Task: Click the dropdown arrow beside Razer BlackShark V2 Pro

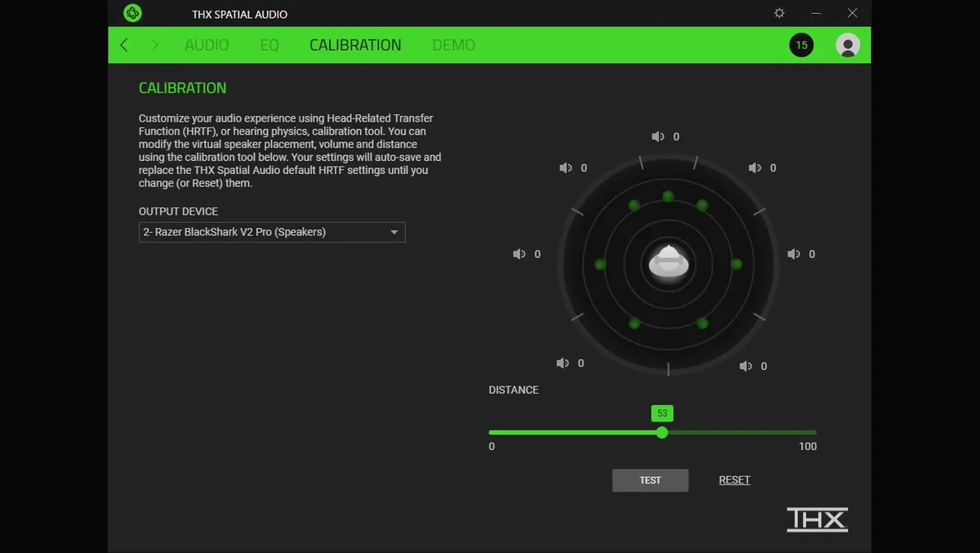Action: pos(394,232)
